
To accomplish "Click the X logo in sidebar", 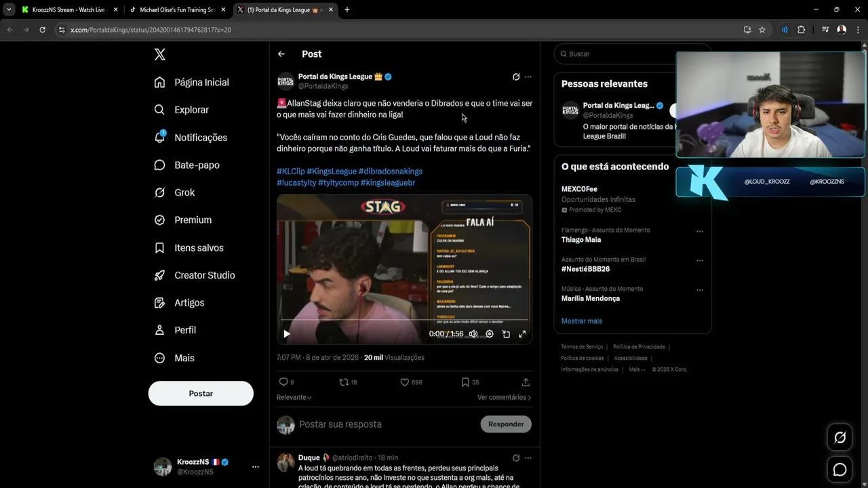I will click(160, 54).
